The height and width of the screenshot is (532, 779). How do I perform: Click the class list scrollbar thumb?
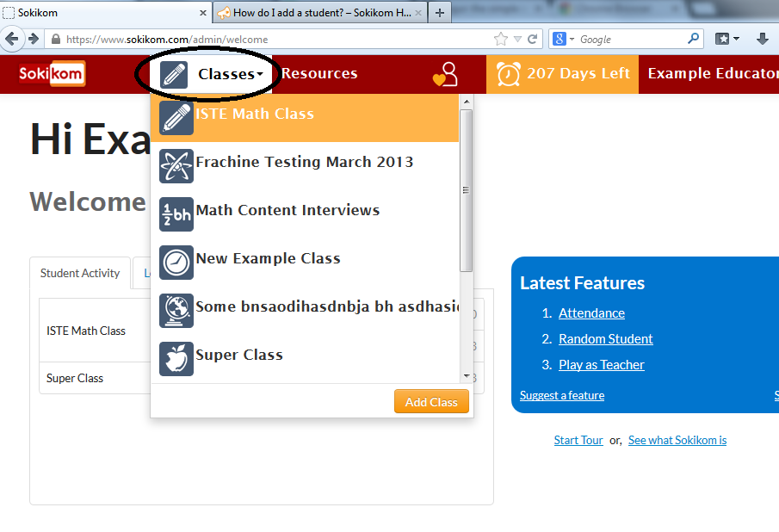(466, 191)
